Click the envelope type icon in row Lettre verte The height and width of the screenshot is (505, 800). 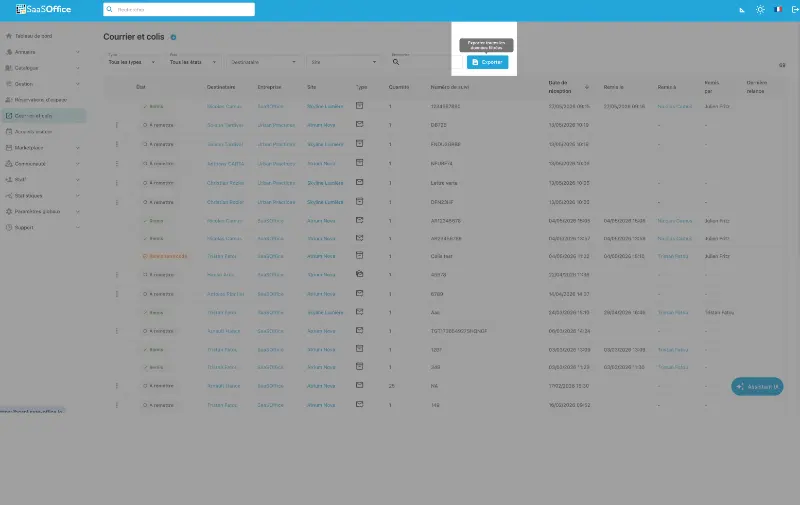(360, 182)
